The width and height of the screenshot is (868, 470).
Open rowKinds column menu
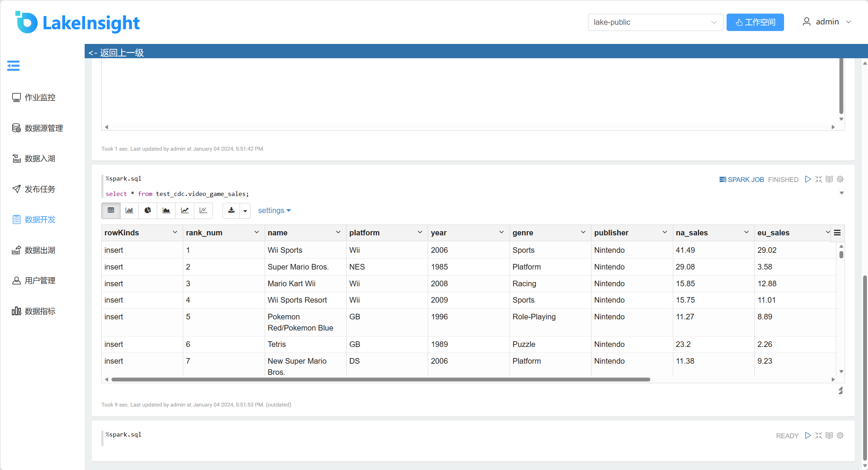point(175,232)
